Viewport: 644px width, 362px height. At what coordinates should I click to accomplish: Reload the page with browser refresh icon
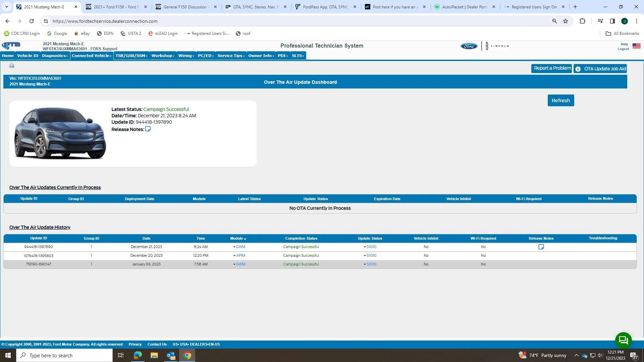tap(32, 21)
